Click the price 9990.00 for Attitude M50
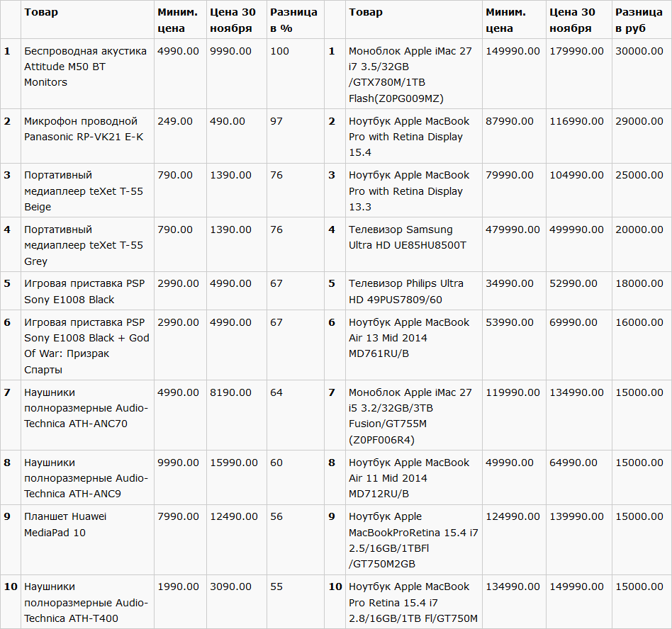This screenshot has height=629, width=672. 237,74
